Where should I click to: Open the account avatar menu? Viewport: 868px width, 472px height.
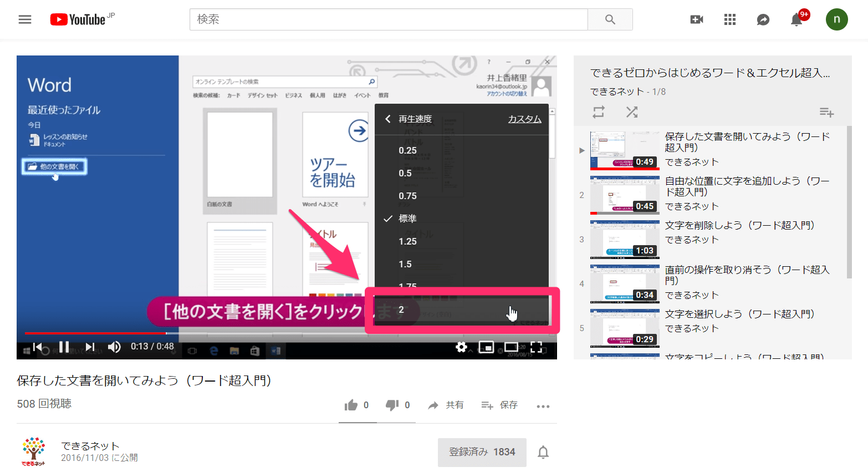tap(837, 19)
